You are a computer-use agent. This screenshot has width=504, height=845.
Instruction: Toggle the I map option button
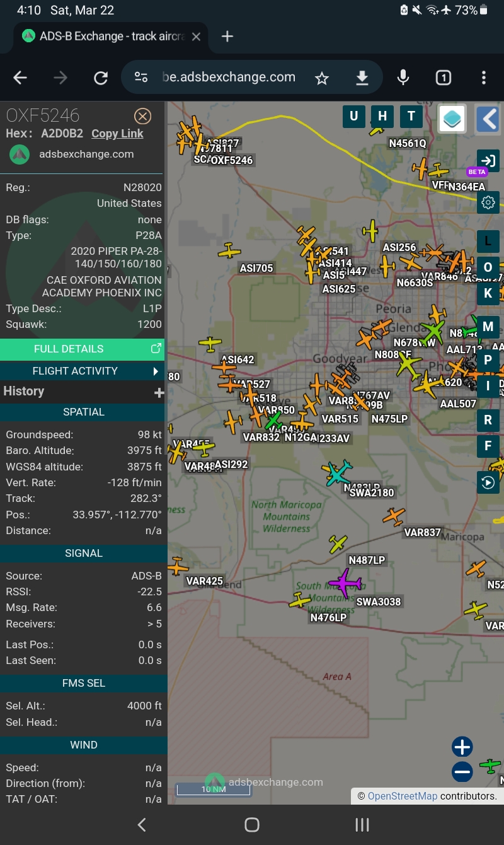[488, 386]
